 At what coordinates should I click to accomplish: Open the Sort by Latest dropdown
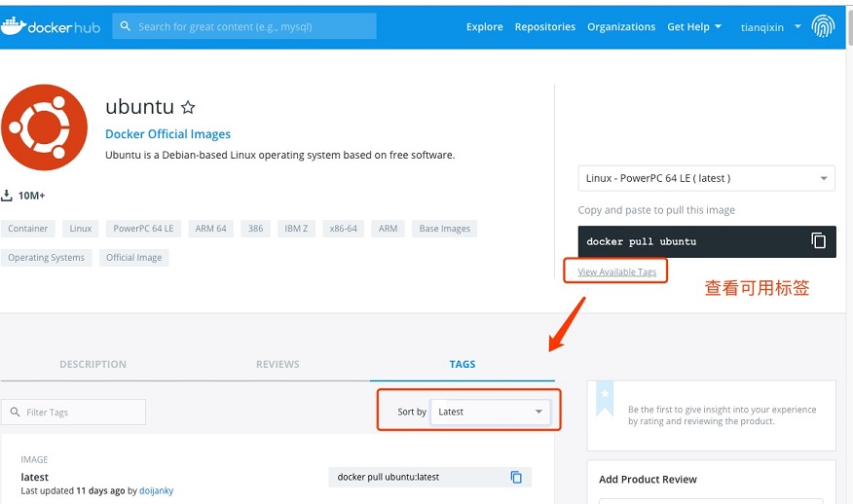click(x=491, y=412)
